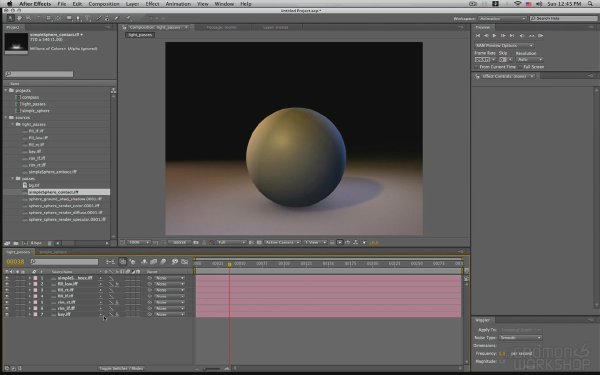Open the RAM Preview Options dropdown
600x375 pixels.
(x=504, y=46)
